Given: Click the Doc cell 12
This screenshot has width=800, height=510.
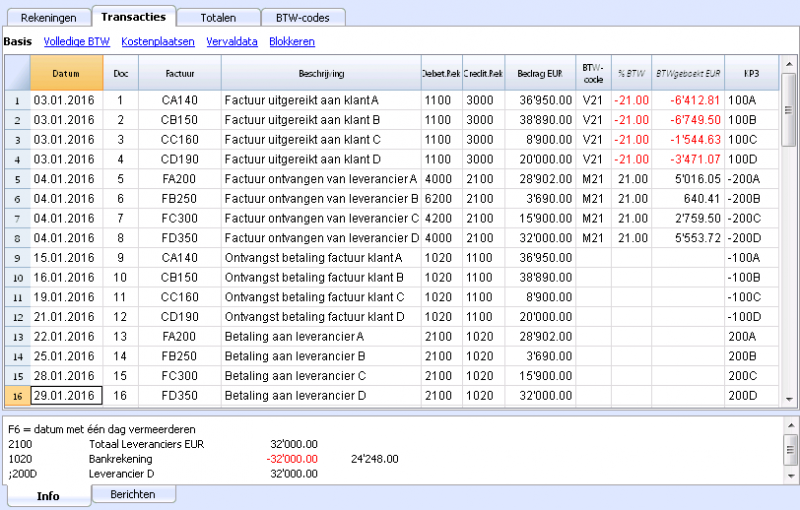Looking at the screenshot, I should point(120,317).
